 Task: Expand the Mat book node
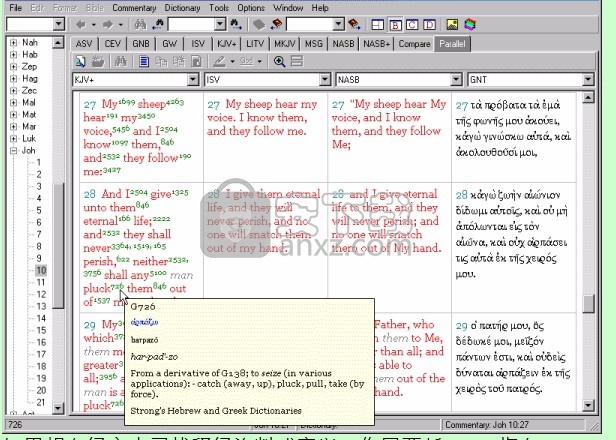click(13, 115)
